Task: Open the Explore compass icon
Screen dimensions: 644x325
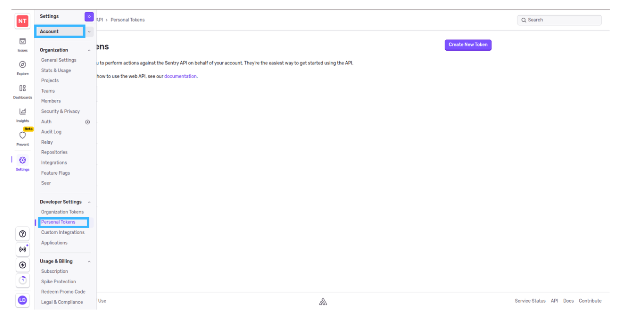Action: (22, 65)
